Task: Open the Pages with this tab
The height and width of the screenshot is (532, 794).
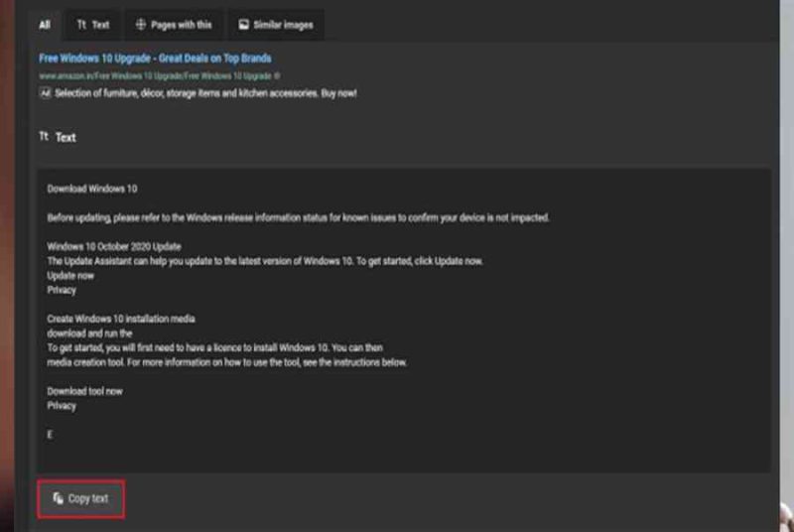Action: pos(174,25)
